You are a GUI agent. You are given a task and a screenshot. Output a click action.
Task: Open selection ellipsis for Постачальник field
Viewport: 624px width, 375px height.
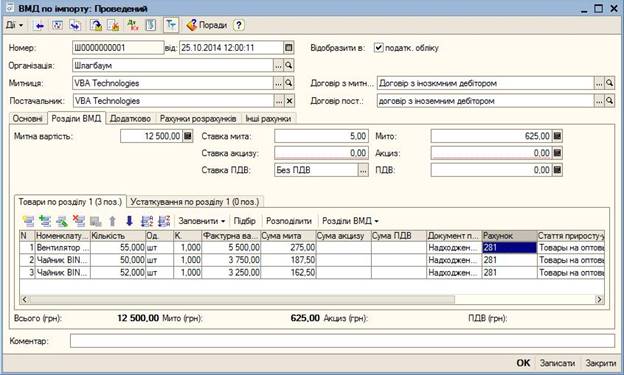click(x=279, y=101)
